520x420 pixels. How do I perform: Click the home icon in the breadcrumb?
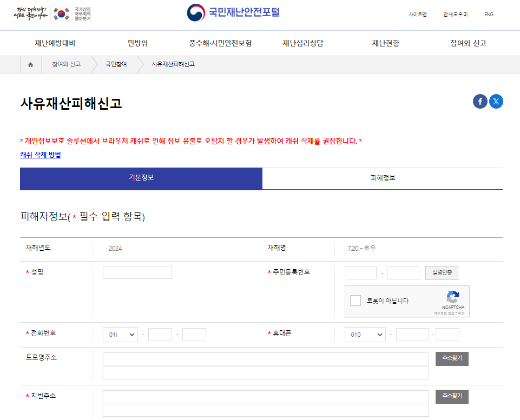pos(30,64)
